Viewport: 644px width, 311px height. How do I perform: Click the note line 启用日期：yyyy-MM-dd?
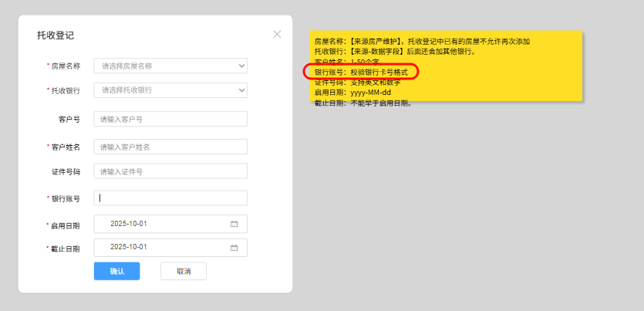(352, 93)
